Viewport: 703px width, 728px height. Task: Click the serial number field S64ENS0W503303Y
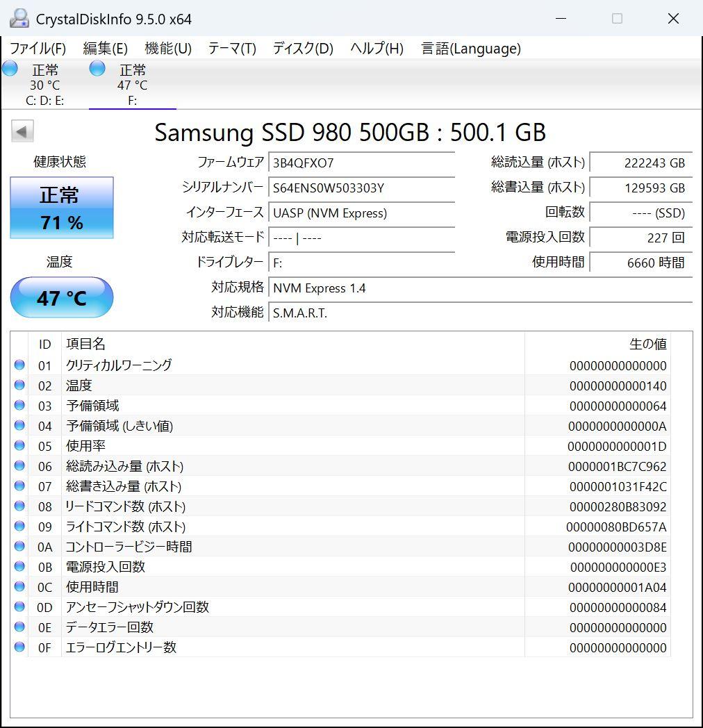point(361,188)
